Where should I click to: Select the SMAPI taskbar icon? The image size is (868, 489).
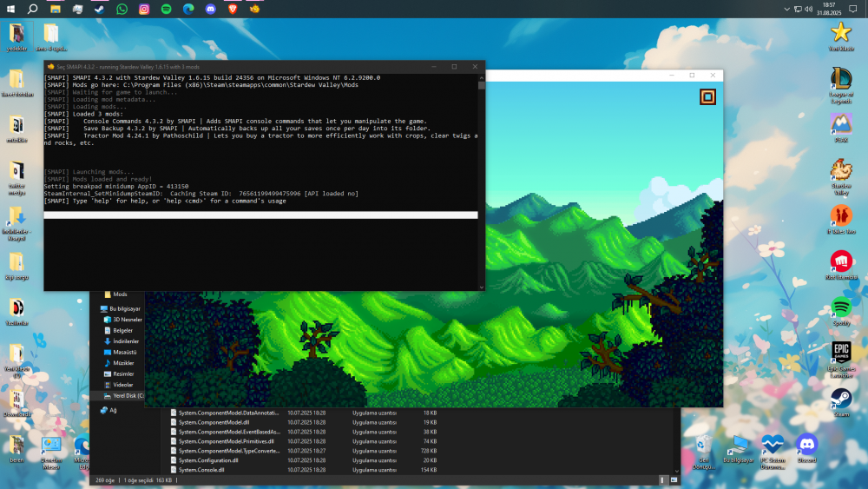pos(254,9)
